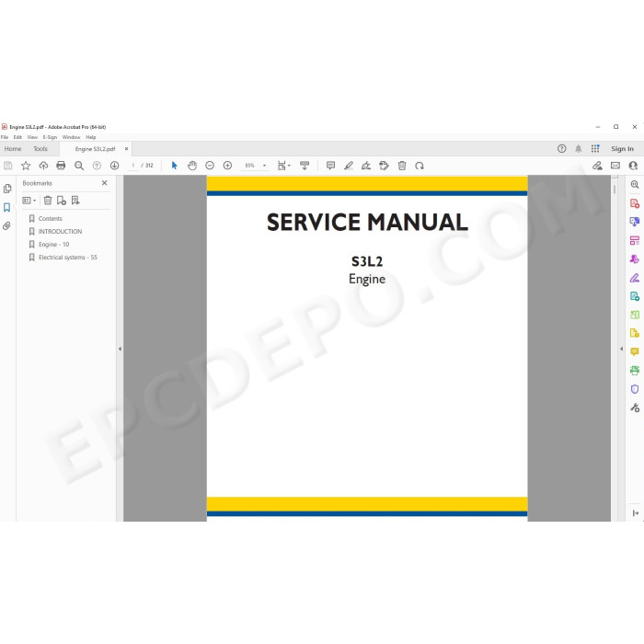Switch to the Home tab
Viewport: 644px width, 644px height.
tap(13, 149)
